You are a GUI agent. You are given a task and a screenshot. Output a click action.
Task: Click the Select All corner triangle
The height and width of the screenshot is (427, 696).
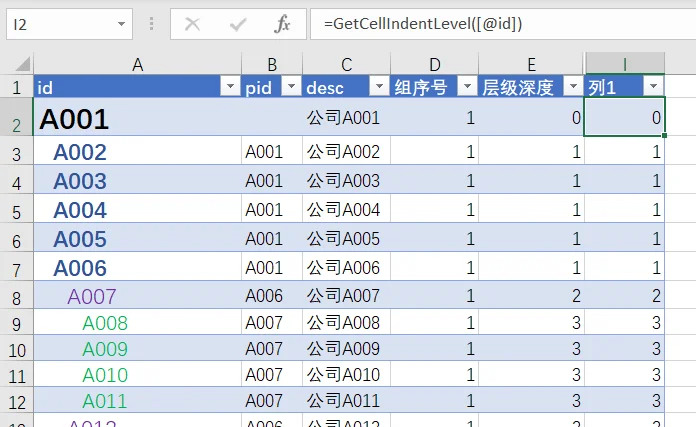click(22, 63)
